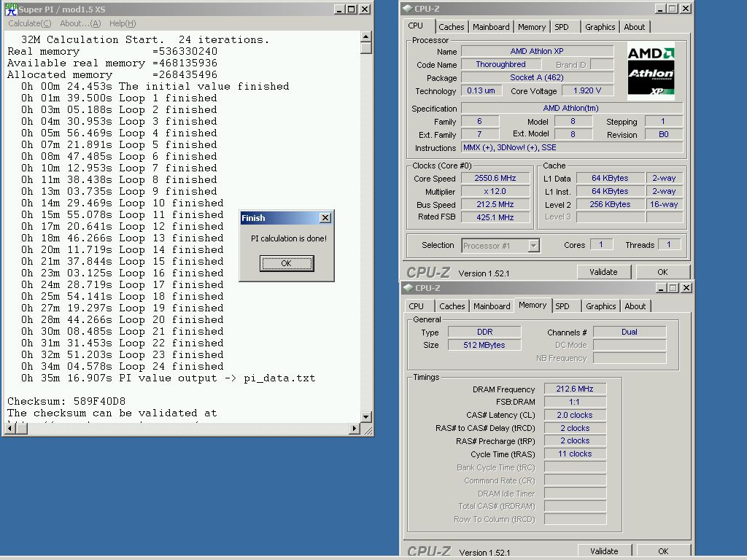The width and height of the screenshot is (747, 560).
Task: Click the Multiplier x 12.0 field
Action: pyautogui.click(x=495, y=192)
